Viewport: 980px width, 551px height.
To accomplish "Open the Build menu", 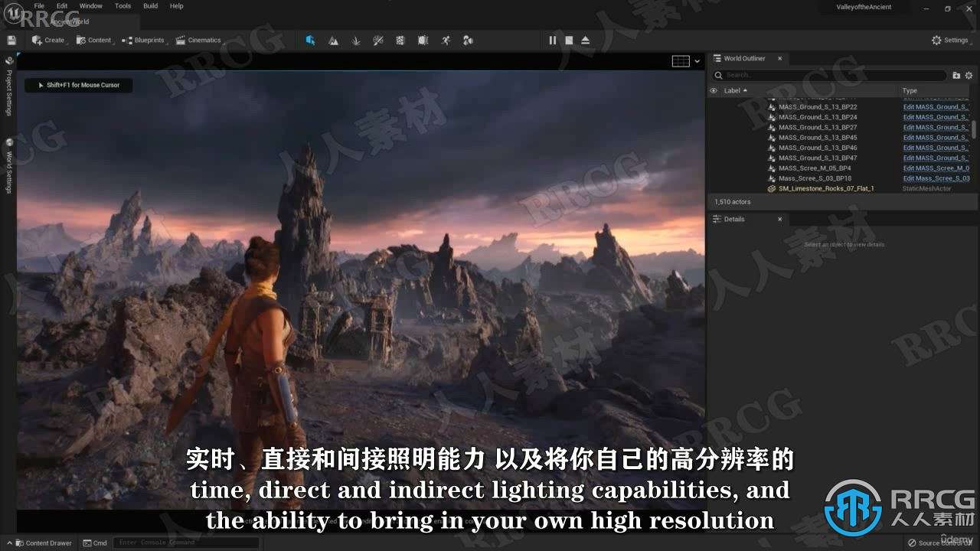I will click(151, 5).
